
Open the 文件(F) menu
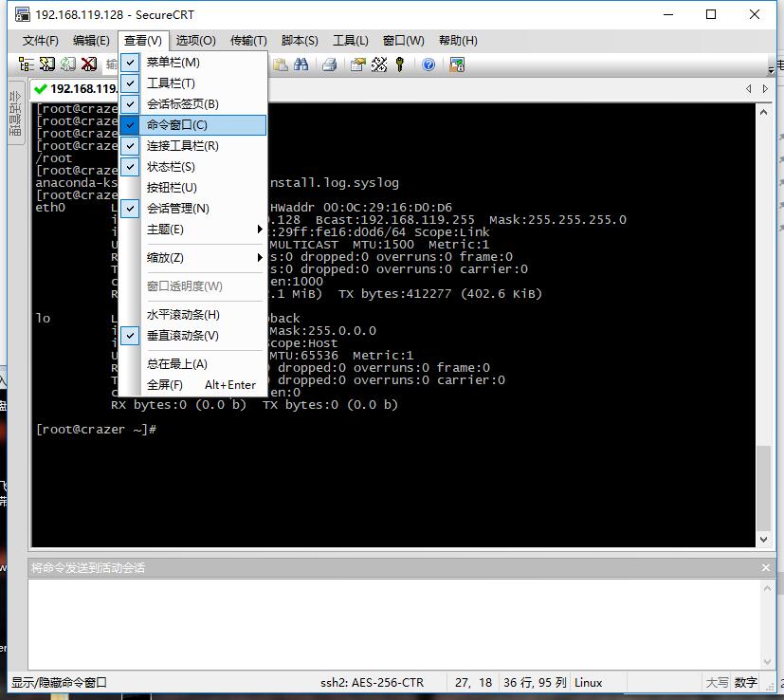tap(41, 41)
